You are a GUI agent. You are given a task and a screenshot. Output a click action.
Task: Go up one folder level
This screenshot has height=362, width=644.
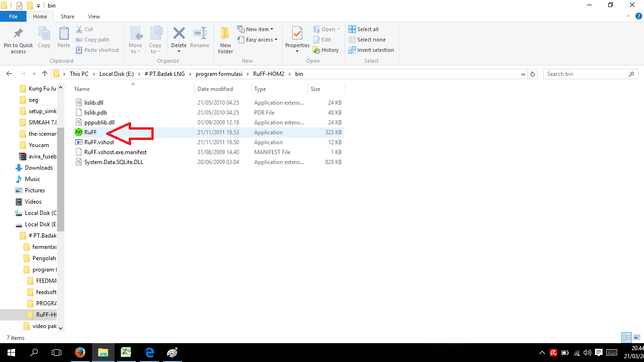coord(45,74)
